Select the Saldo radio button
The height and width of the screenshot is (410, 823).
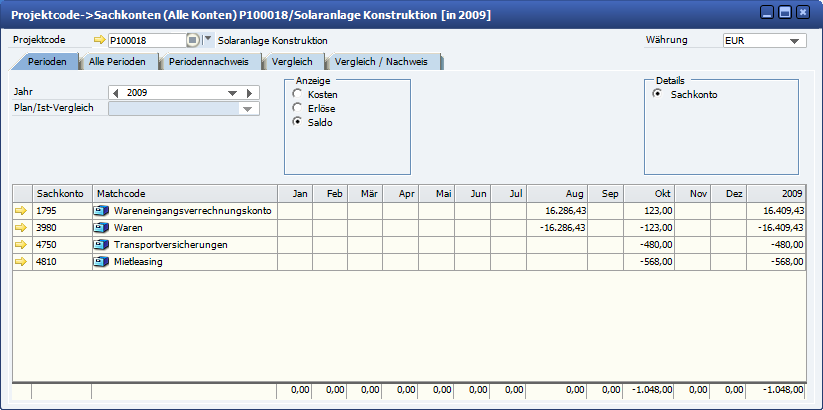298,122
